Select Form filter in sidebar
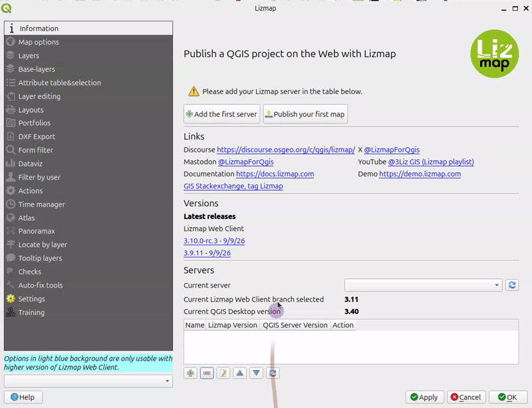The height and width of the screenshot is (408, 532). tap(88, 150)
